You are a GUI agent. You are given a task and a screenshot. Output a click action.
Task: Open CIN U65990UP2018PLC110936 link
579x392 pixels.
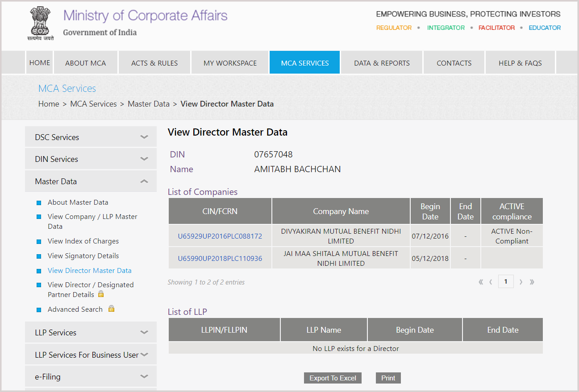click(220, 258)
